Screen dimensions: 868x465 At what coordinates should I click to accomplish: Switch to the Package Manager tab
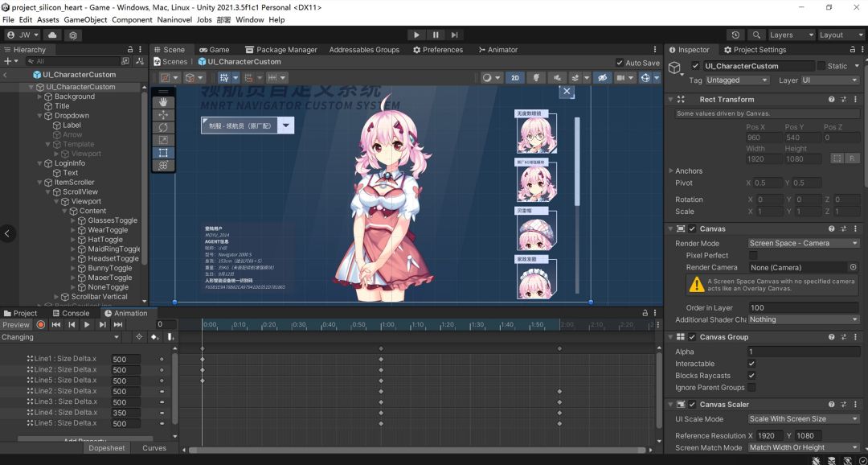coord(281,50)
